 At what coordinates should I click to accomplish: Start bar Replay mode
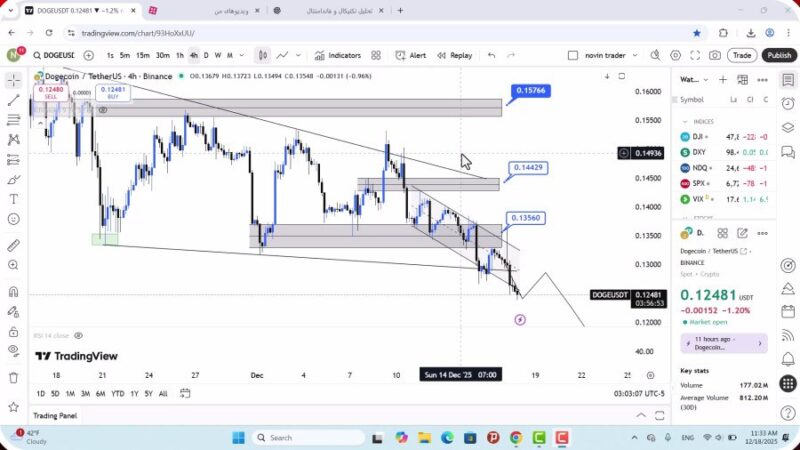[454, 55]
